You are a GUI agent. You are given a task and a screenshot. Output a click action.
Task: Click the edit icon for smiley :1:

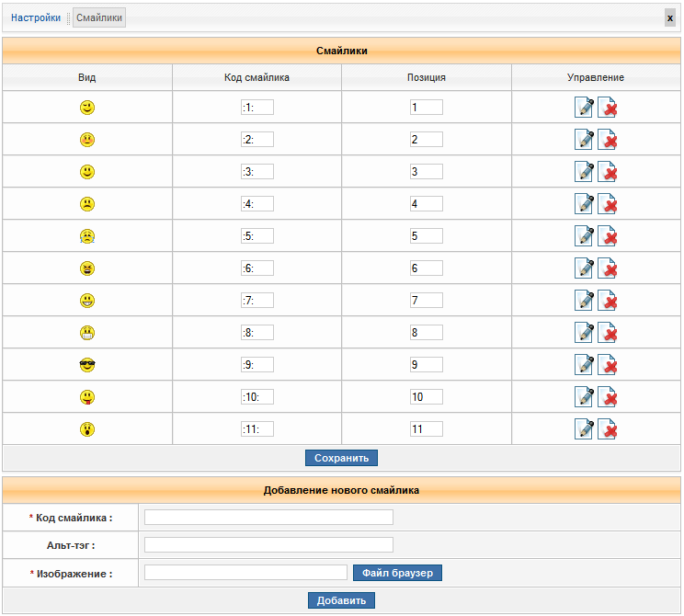584,108
